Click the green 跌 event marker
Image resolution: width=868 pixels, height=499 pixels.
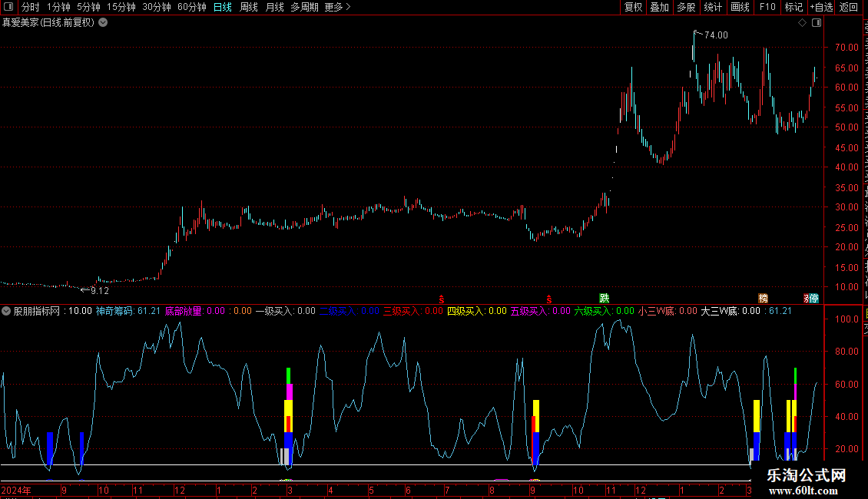(x=605, y=299)
